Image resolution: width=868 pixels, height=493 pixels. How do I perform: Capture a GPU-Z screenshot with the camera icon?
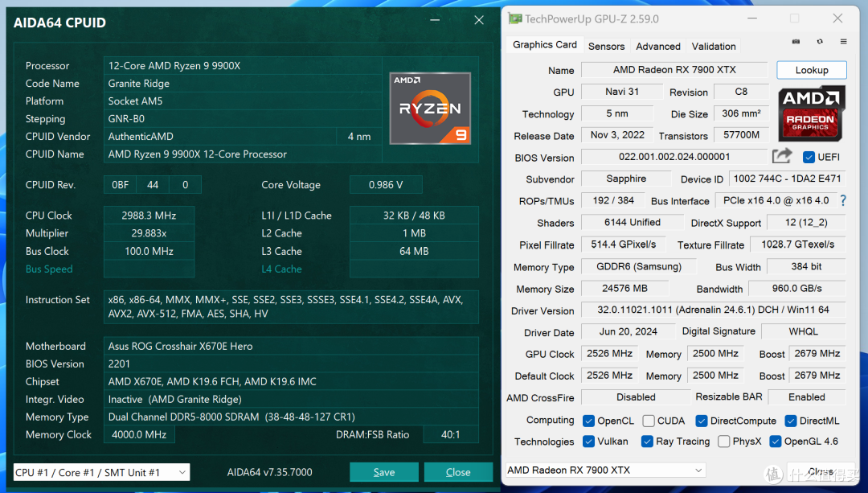(x=795, y=41)
